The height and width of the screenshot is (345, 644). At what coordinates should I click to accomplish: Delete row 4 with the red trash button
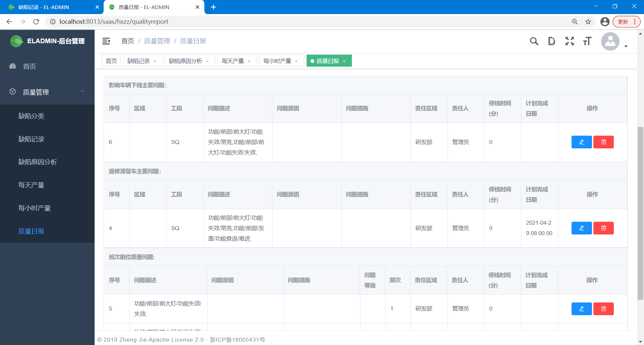[603, 228]
